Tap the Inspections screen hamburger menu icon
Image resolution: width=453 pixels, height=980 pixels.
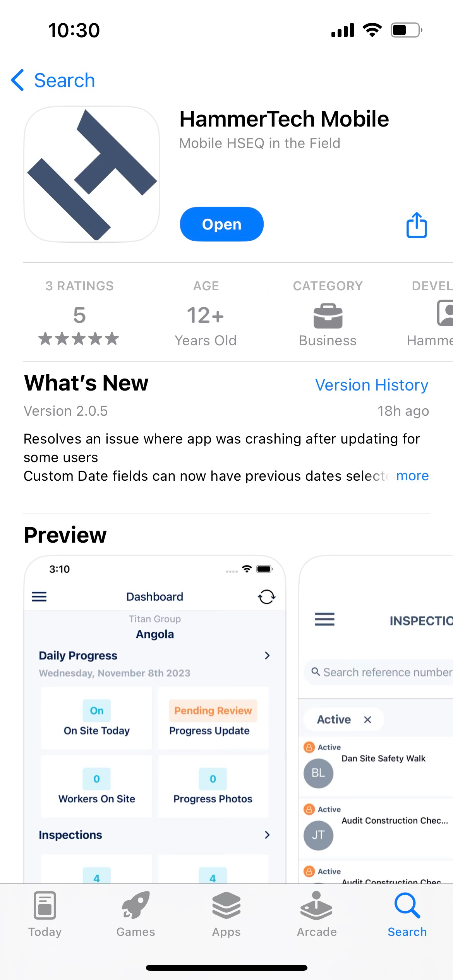[x=324, y=619]
